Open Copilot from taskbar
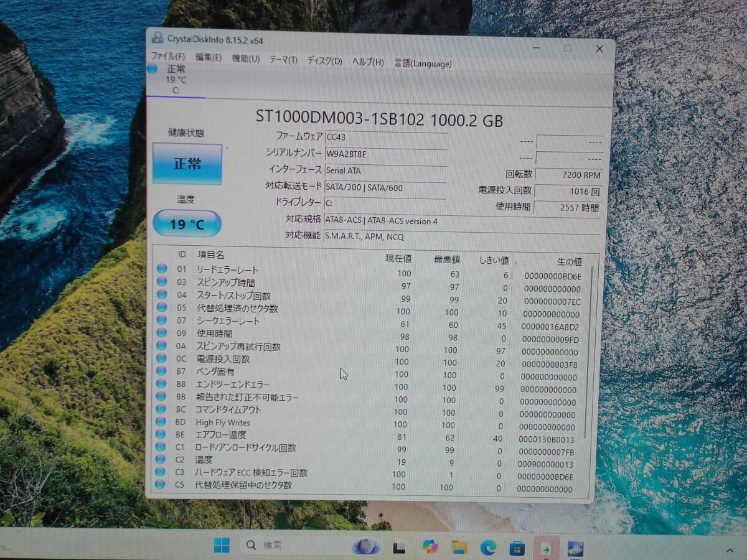The image size is (747, 560). (x=430, y=546)
